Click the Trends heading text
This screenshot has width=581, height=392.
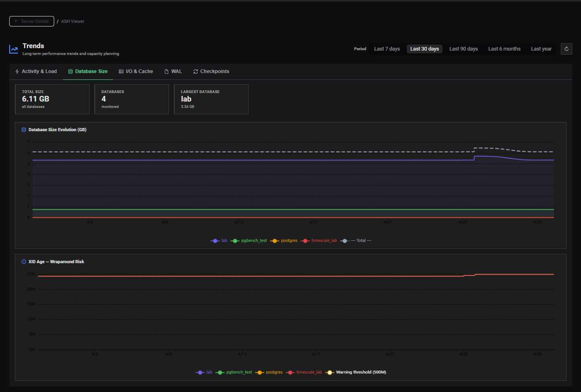tap(33, 46)
